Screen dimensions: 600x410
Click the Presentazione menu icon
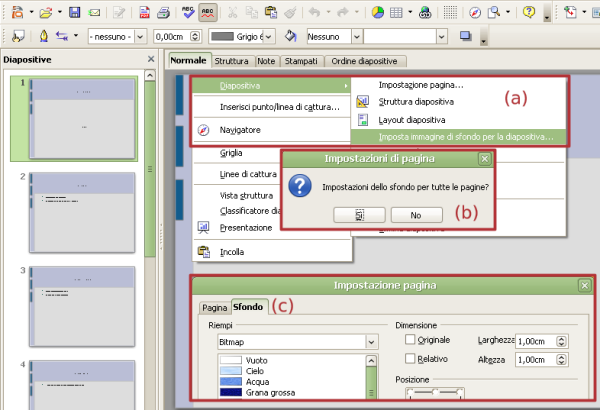pos(204,228)
